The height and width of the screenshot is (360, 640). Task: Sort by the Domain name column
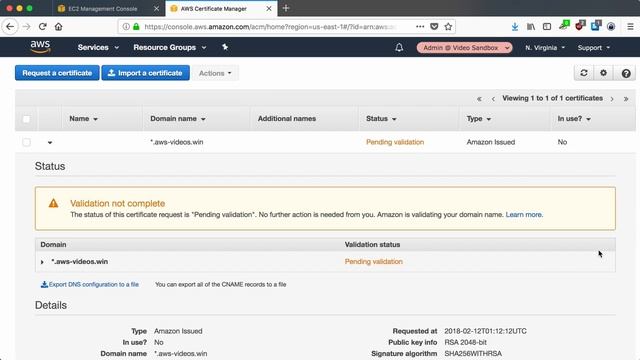click(x=178, y=119)
